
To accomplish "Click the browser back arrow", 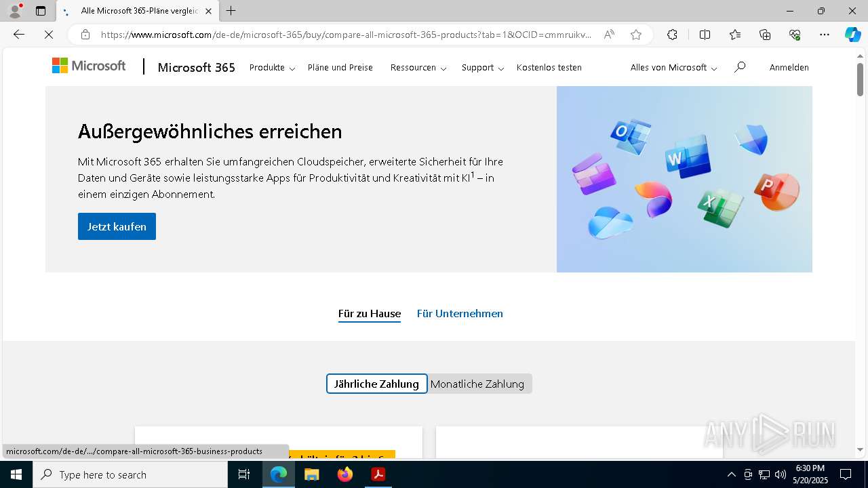I will point(19,35).
